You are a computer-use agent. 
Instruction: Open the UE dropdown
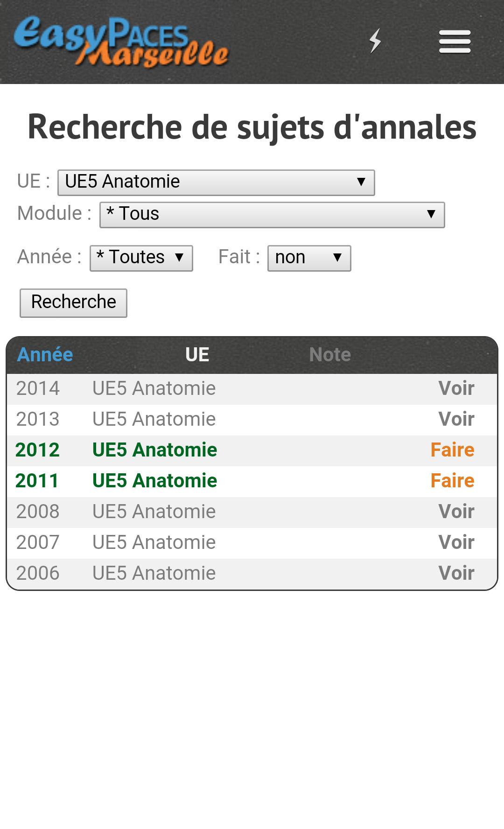pyautogui.click(x=216, y=182)
